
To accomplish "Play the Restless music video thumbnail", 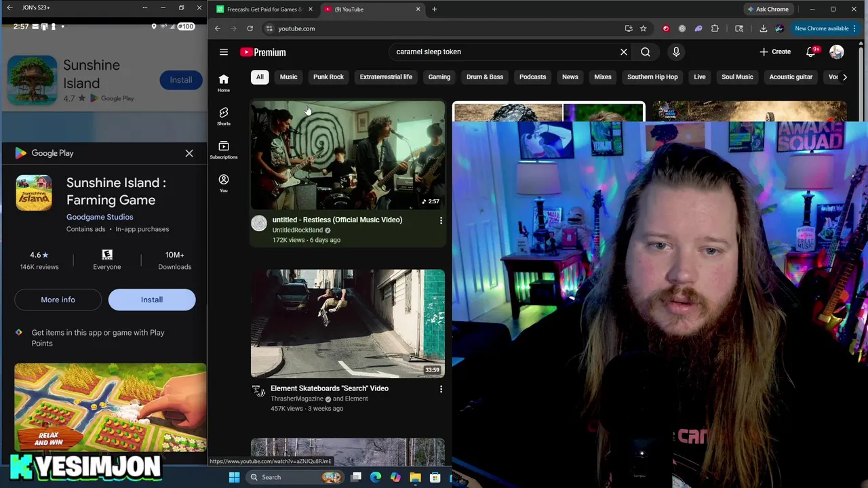I will [x=348, y=155].
